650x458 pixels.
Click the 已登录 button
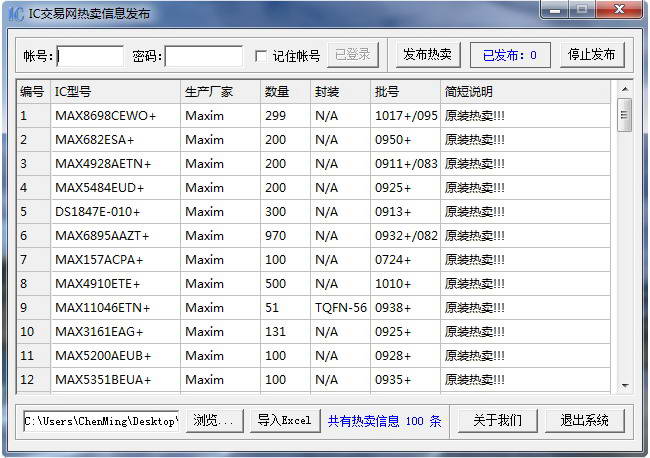coord(353,55)
